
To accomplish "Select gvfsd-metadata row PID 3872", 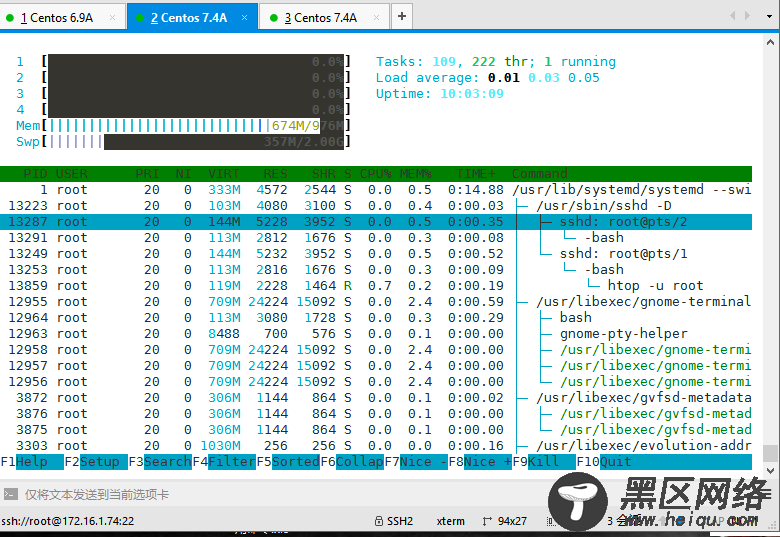I will [x=376, y=398].
